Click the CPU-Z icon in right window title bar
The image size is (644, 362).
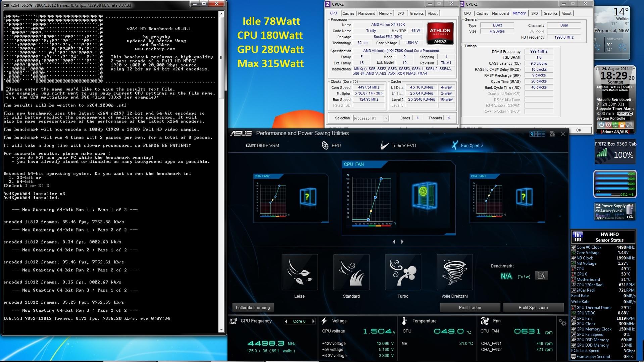(x=462, y=4)
